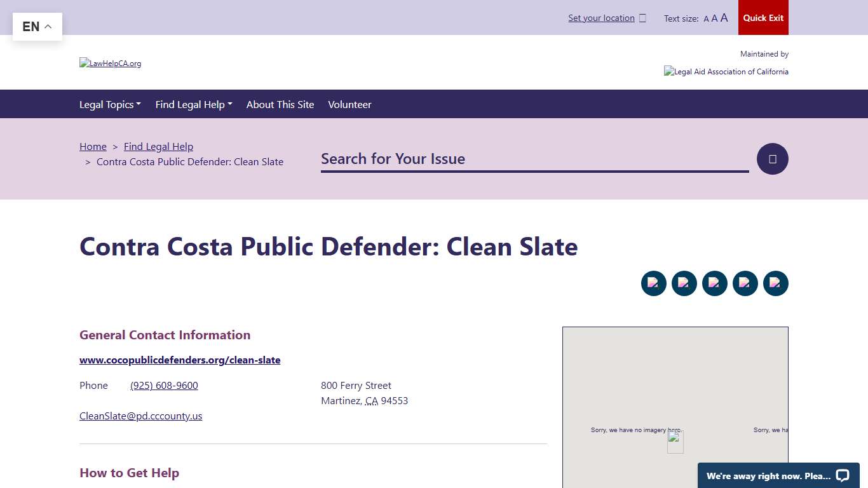Click the search magnifier icon
The image size is (868, 488).
[772, 158]
